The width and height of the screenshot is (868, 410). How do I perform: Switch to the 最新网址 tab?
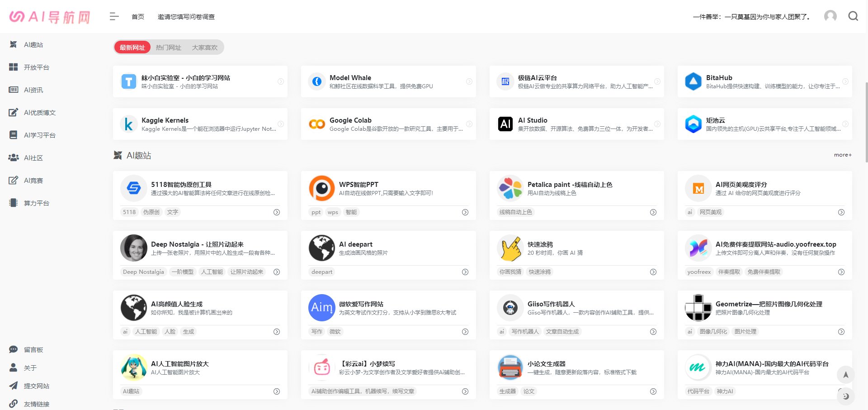tap(132, 47)
